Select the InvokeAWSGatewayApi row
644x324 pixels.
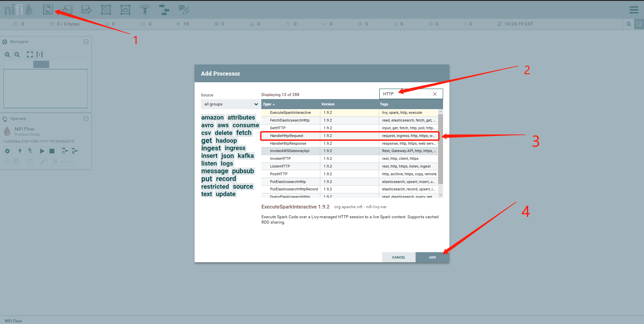pyautogui.click(x=350, y=151)
